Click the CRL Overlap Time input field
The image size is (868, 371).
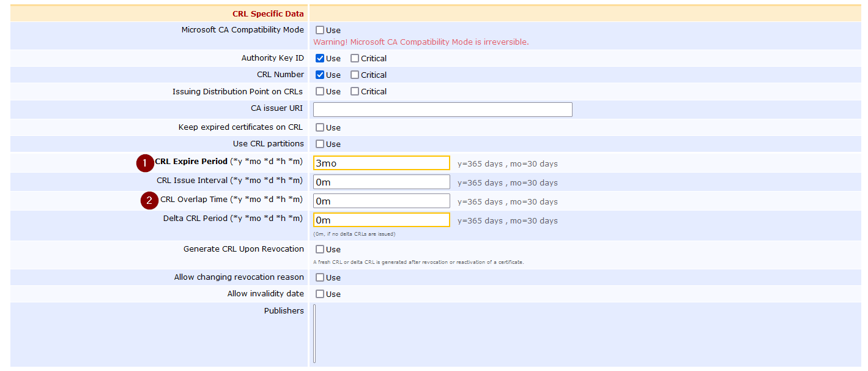(x=381, y=201)
